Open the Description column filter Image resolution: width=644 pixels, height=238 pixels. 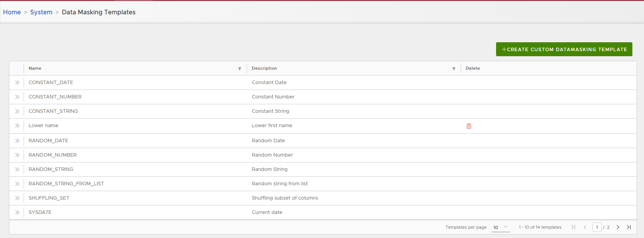pyautogui.click(x=454, y=69)
